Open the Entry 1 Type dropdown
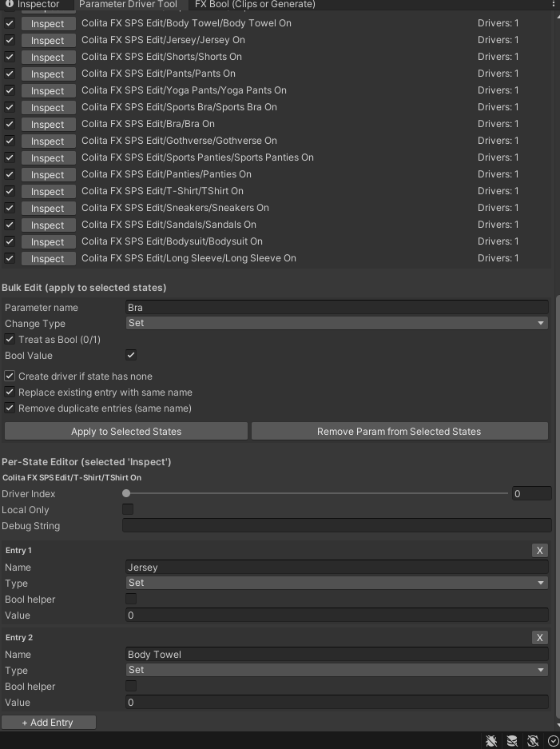This screenshot has width=560, height=749. click(336, 583)
